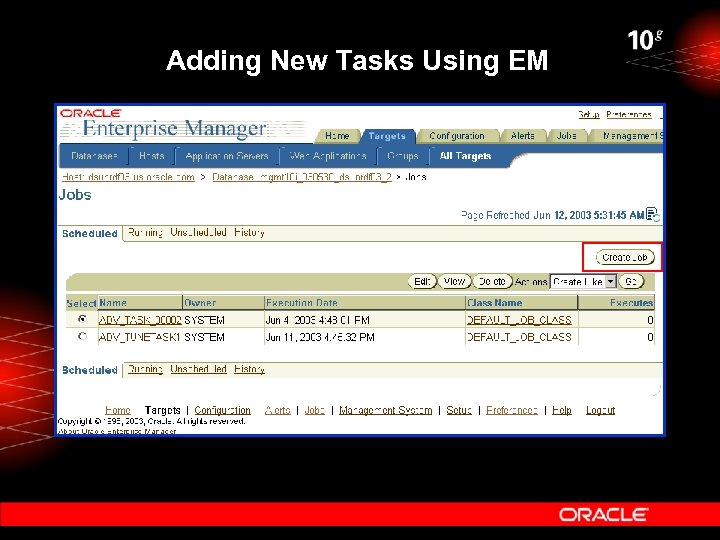Click DEFAULT_JOB_CLASS in the ADV_TUNETASK1 row
Image resolution: width=720 pixels, height=540 pixels.
point(519,338)
